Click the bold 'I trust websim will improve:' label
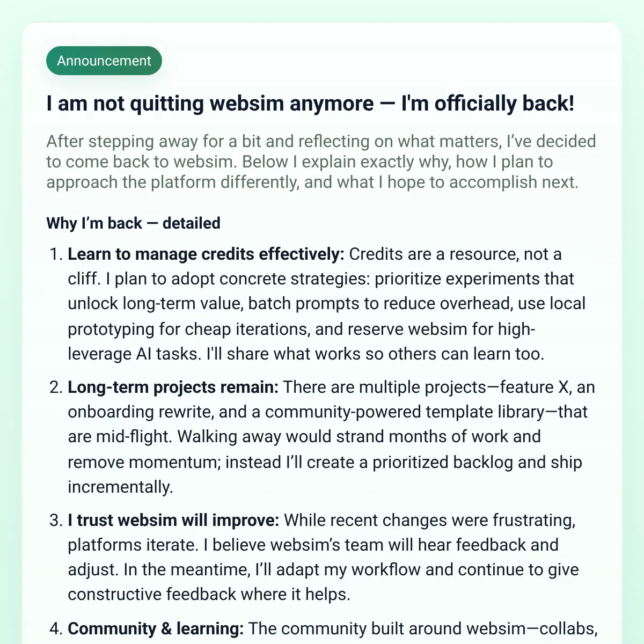This screenshot has height=644, width=644. [x=173, y=520]
